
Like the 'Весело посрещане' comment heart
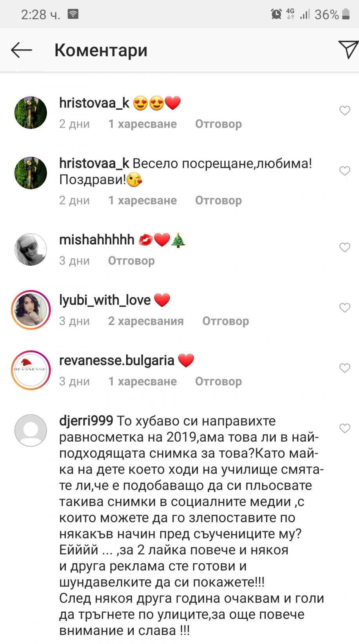click(x=344, y=171)
